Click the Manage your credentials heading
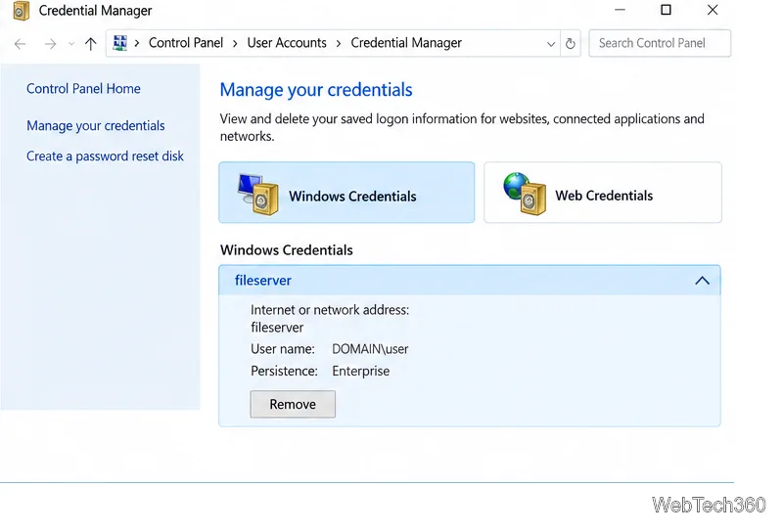This screenshot has width=783, height=532. pyautogui.click(x=316, y=90)
